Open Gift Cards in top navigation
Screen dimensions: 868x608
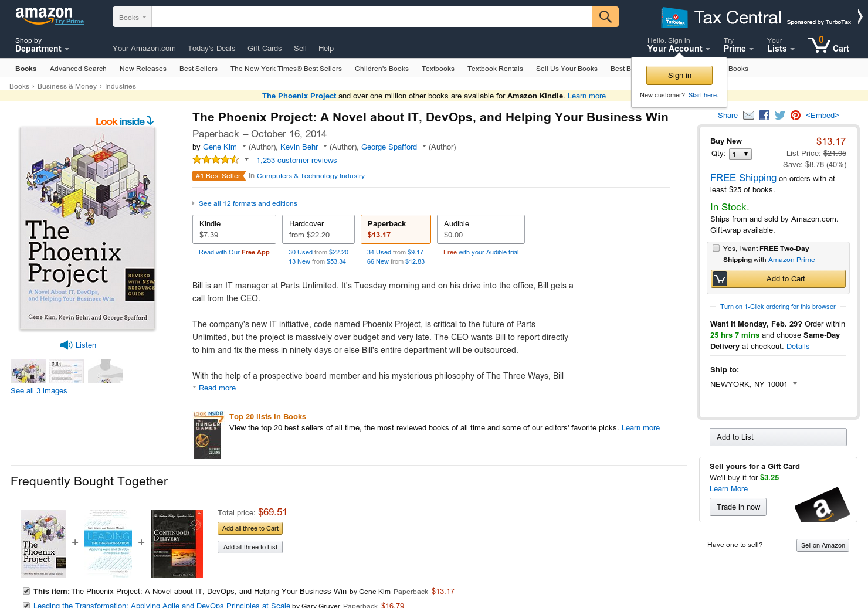tap(265, 48)
